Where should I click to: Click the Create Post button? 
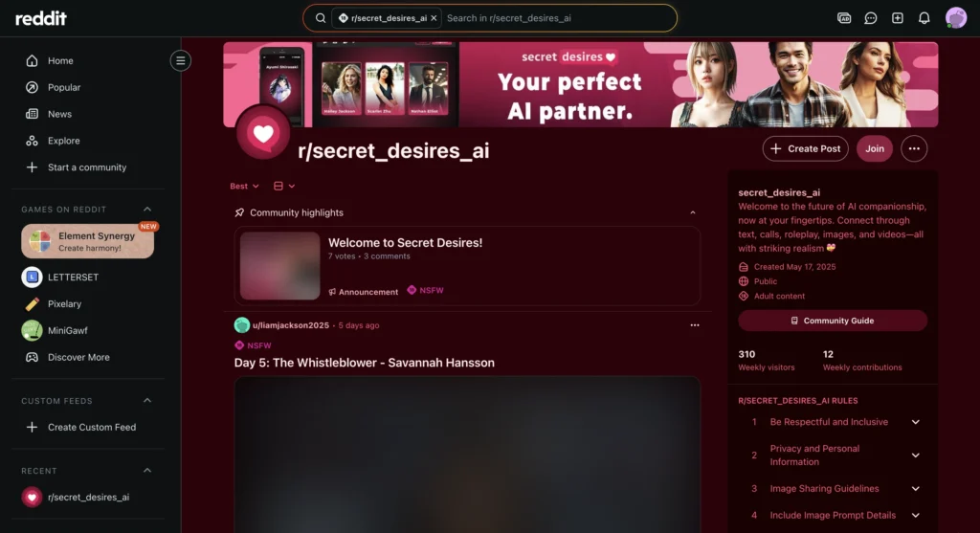tap(805, 148)
